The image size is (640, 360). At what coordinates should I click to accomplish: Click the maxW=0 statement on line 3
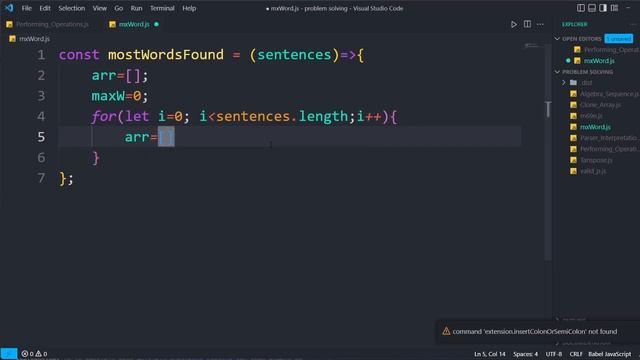point(120,96)
